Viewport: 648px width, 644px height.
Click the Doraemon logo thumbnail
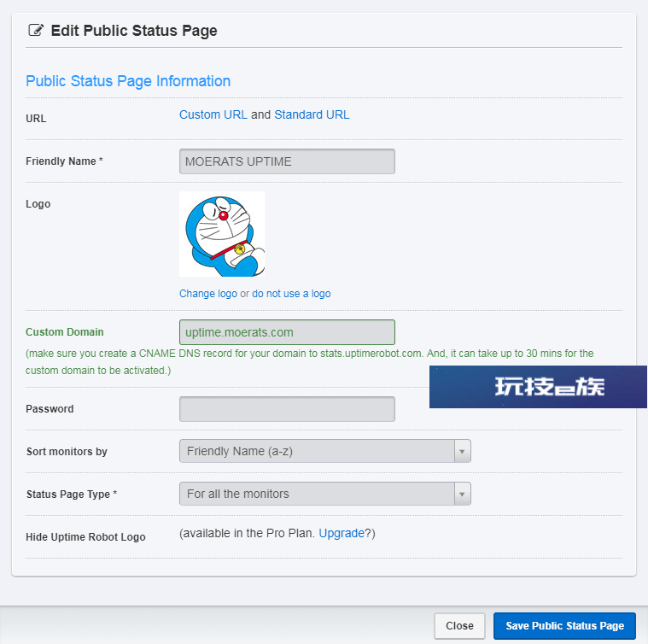tap(222, 234)
